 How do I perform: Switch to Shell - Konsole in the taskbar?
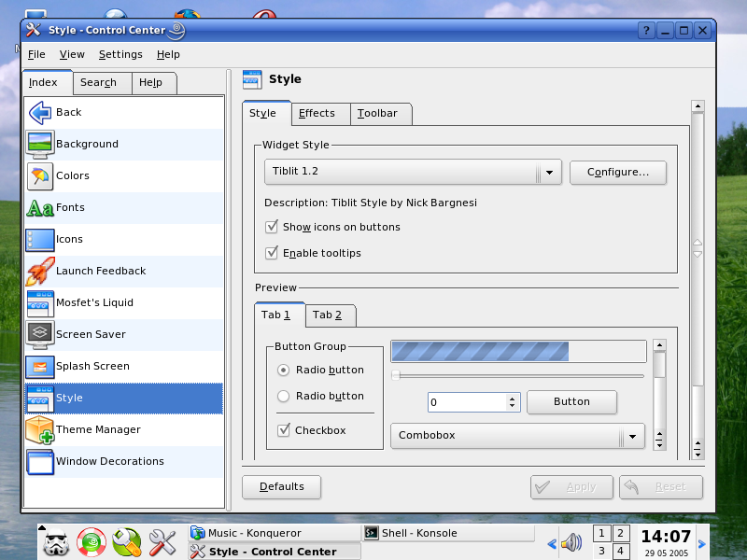click(448, 533)
